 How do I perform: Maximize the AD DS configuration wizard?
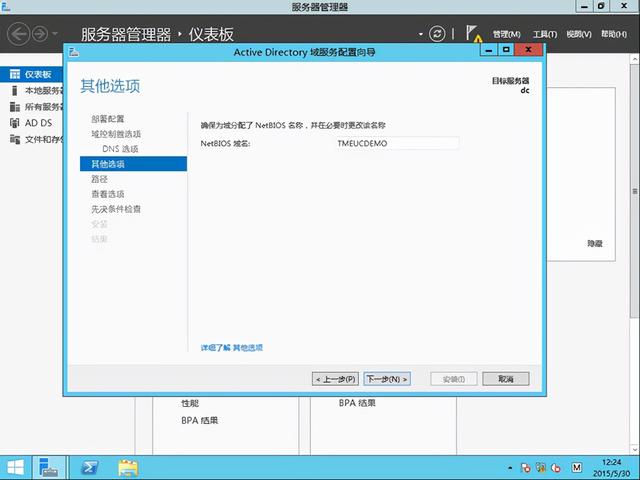(506, 50)
